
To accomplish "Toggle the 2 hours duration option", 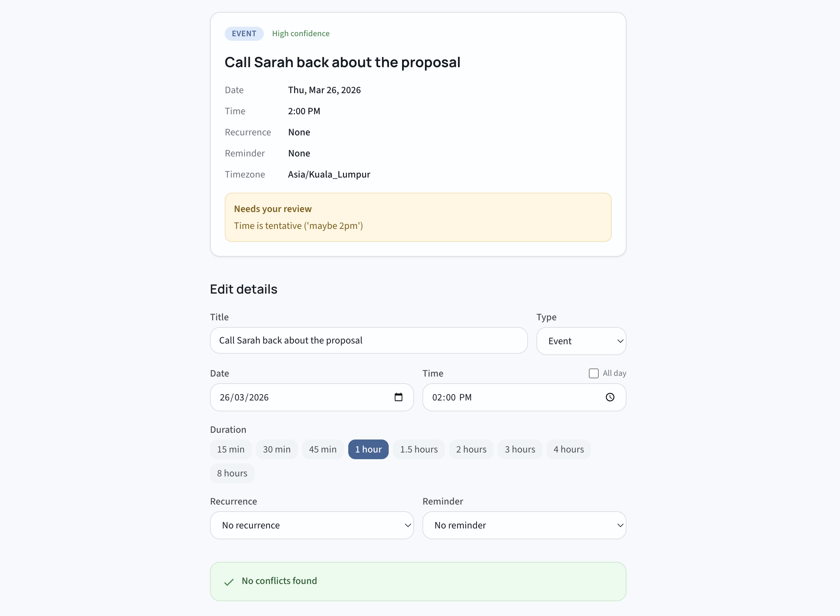I will click(x=471, y=449).
